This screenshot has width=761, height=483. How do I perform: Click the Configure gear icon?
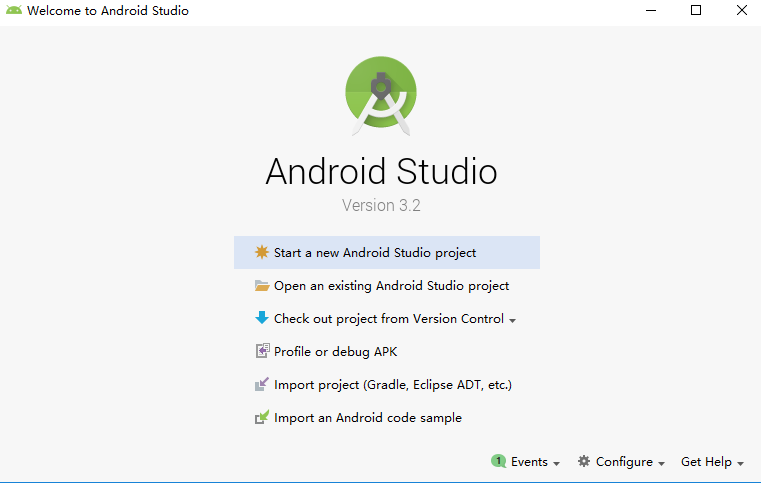click(584, 461)
